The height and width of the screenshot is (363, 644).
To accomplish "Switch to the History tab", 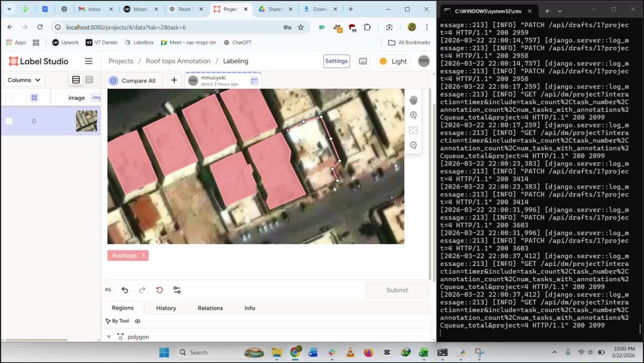I will coord(166,308).
